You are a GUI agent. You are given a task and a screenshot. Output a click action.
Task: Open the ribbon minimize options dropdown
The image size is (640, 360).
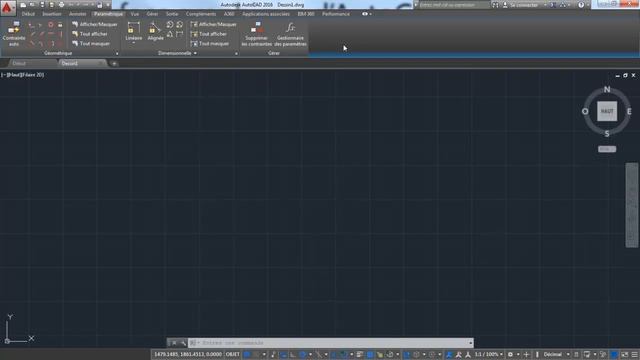[x=371, y=14]
